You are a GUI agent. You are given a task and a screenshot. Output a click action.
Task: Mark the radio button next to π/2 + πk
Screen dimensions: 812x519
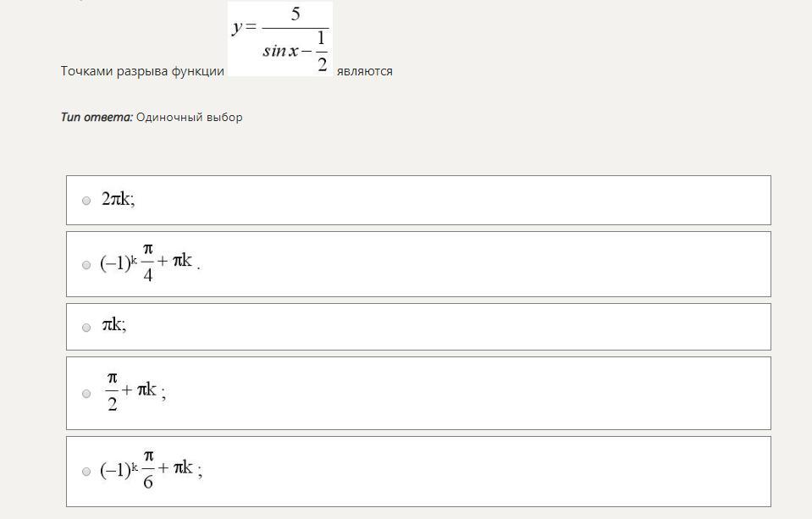(86, 394)
